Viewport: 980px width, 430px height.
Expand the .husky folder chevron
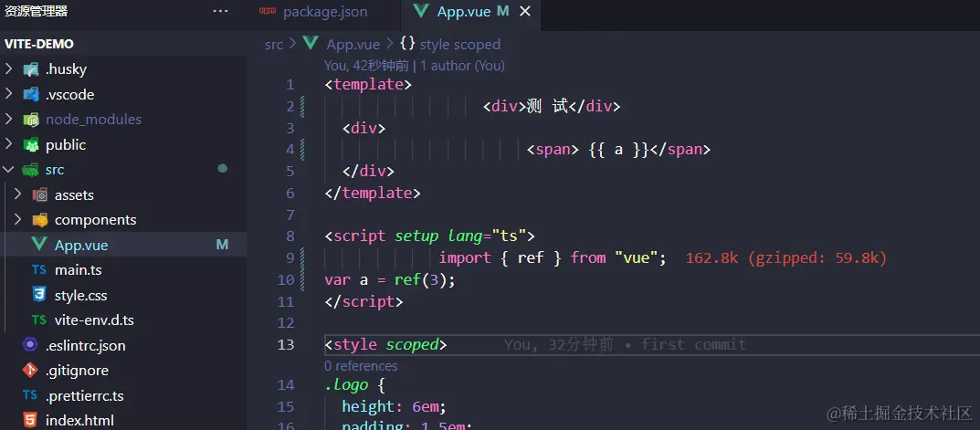click(x=9, y=69)
